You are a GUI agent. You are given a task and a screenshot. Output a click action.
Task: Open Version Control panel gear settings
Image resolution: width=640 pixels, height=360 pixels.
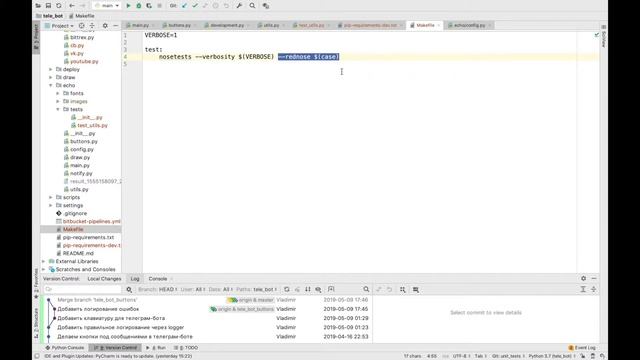click(583, 278)
